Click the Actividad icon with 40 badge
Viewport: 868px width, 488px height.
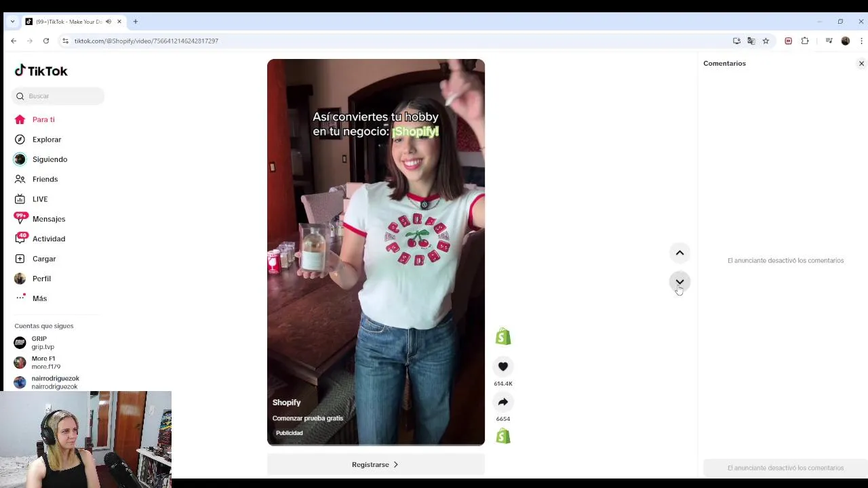point(20,238)
